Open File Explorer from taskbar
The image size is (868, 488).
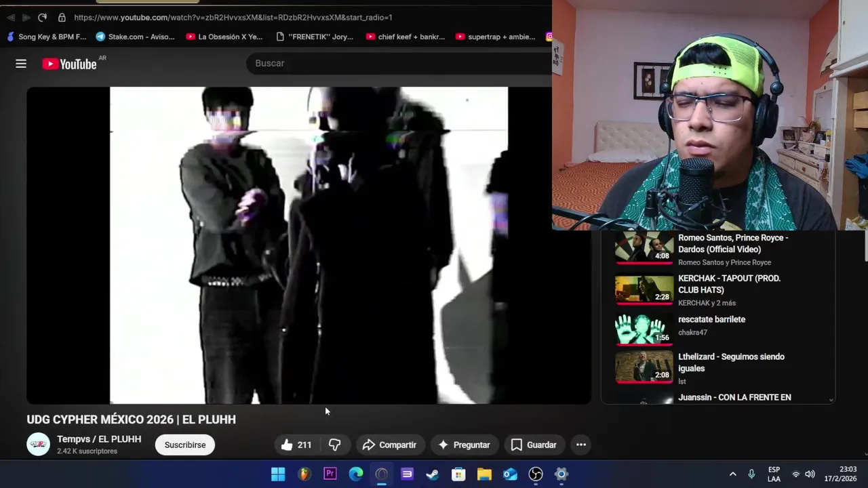pyautogui.click(x=484, y=474)
